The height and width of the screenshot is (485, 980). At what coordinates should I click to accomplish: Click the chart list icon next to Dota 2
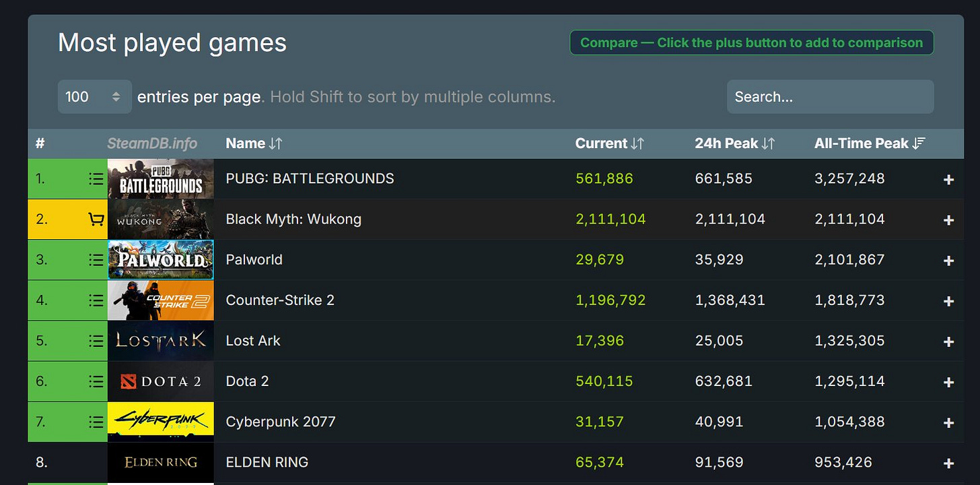[x=96, y=381]
